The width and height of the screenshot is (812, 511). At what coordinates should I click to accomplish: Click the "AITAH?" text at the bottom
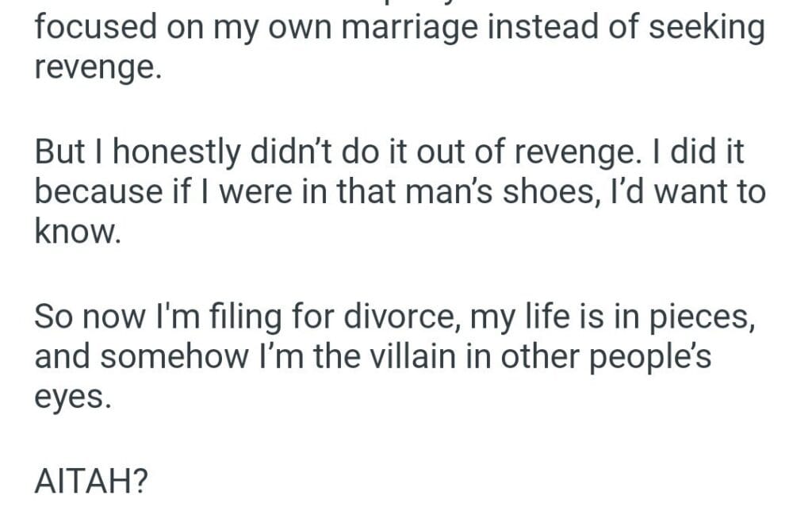[x=93, y=483]
